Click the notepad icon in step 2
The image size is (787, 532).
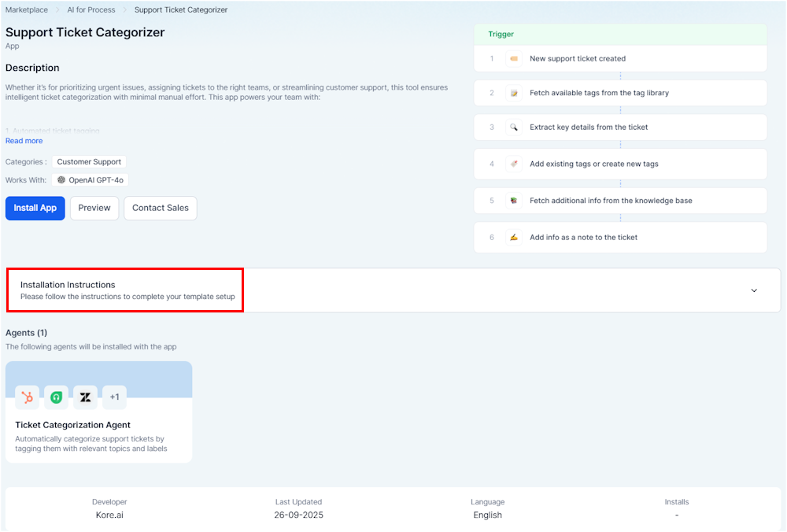click(x=514, y=93)
